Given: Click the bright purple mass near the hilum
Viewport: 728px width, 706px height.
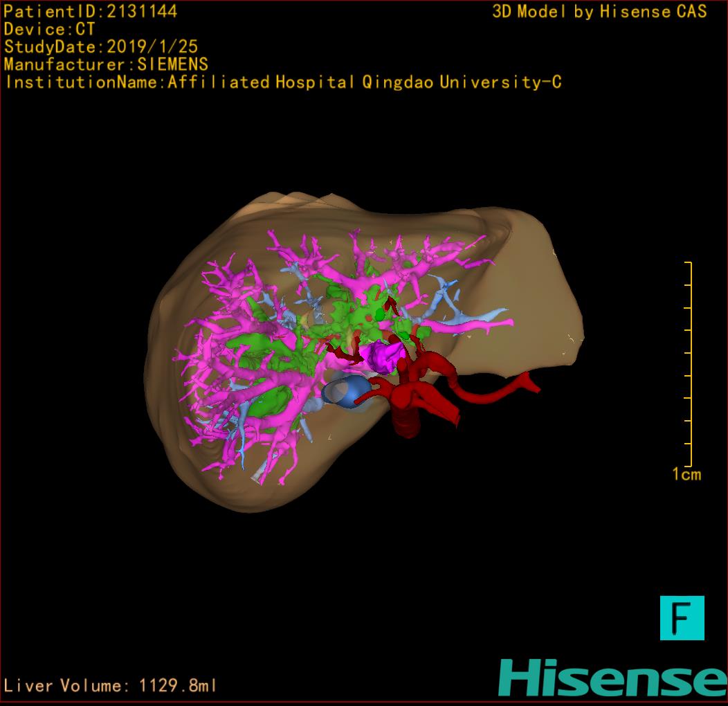Looking at the screenshot, I should [x=382, y=355].
